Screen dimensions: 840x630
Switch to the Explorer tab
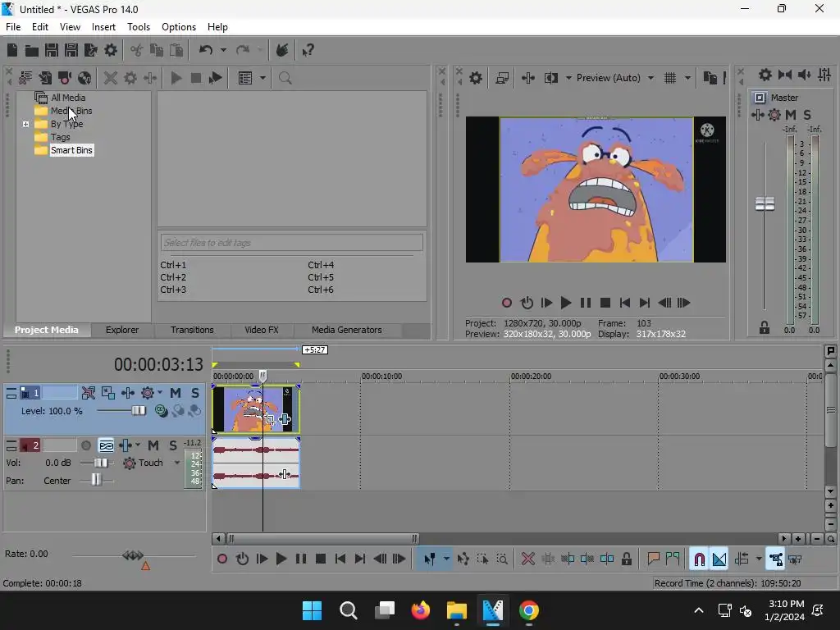point(122,330)
